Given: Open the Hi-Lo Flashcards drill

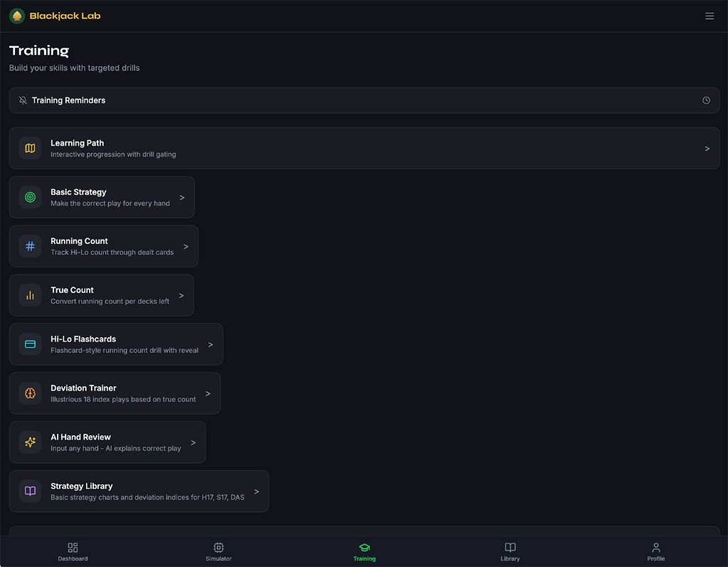Looking at the screenshot, I should pos(117,344).
